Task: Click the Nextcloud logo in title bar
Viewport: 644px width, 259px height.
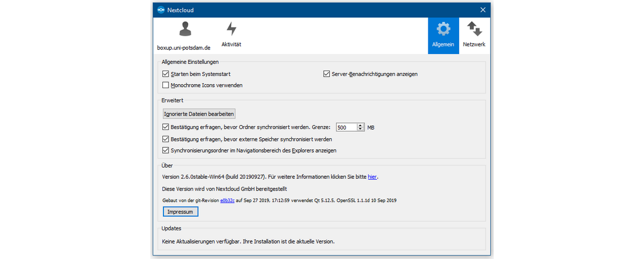Action: pos(161,10)
